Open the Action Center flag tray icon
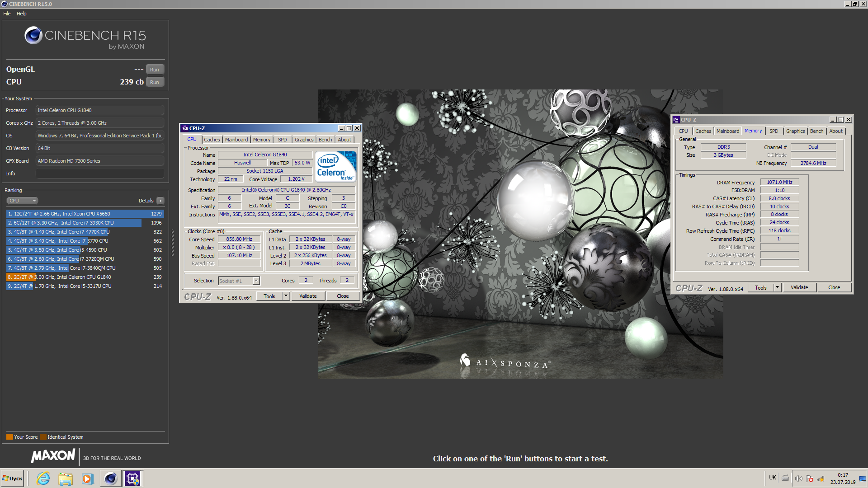Image resolution: width=868 pixels, height=488 pixels. pyautogui.click(x=810, y=479)
